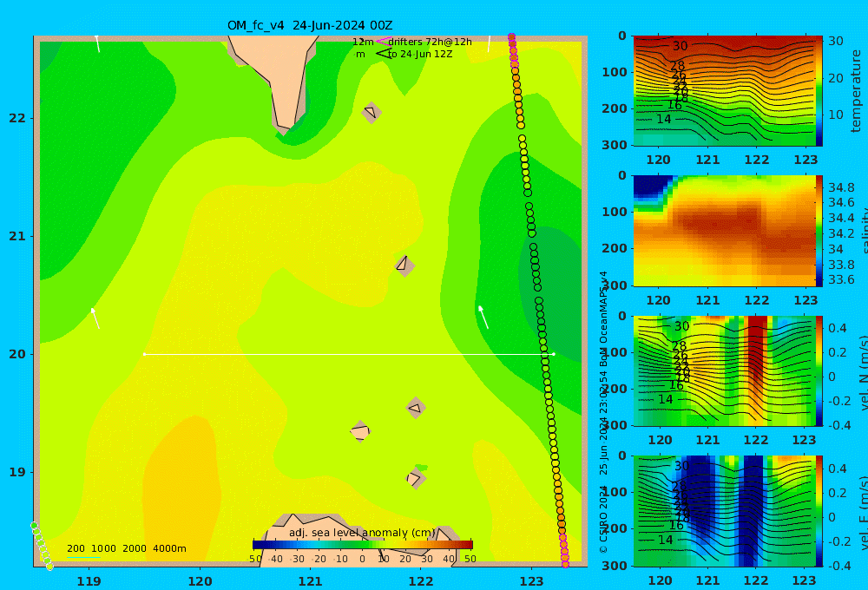This screenshot has height=590, width=868.
Task: Click the 14 contour label in the vel. E panel
Action: [x=666, y=540]
